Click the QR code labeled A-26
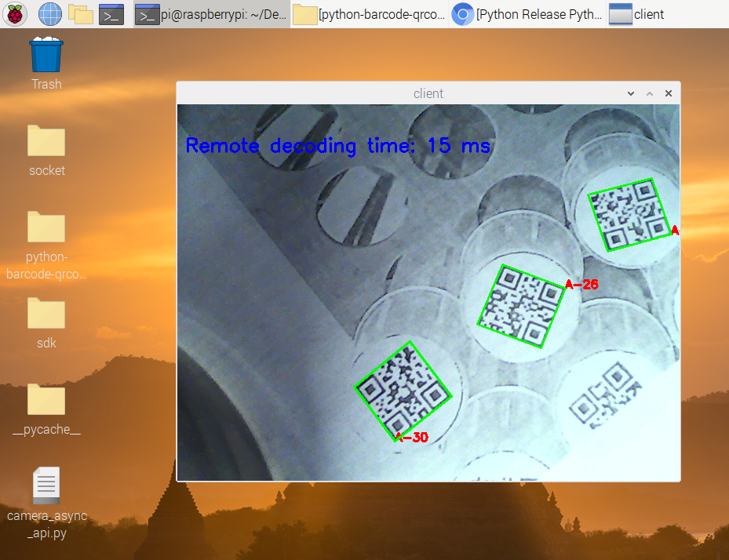729x560 pixels. coord(521,305)
